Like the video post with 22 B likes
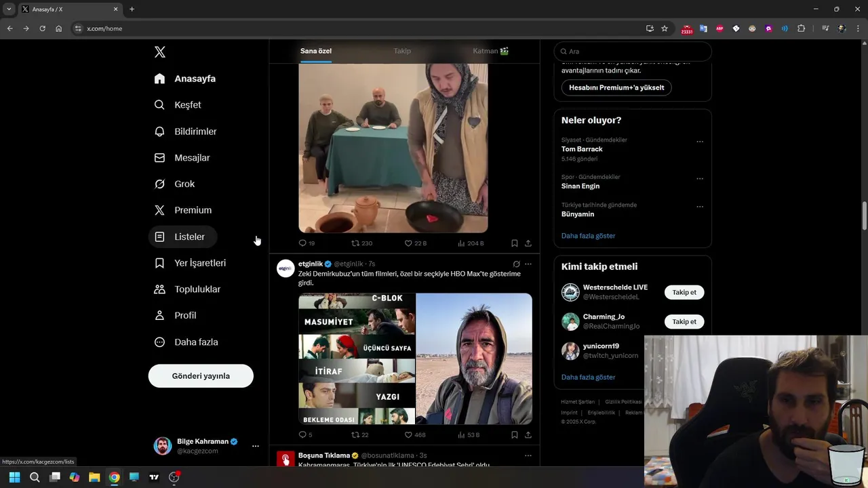The height and width of the screenshot is (488, 868). [x=415, y=243]
